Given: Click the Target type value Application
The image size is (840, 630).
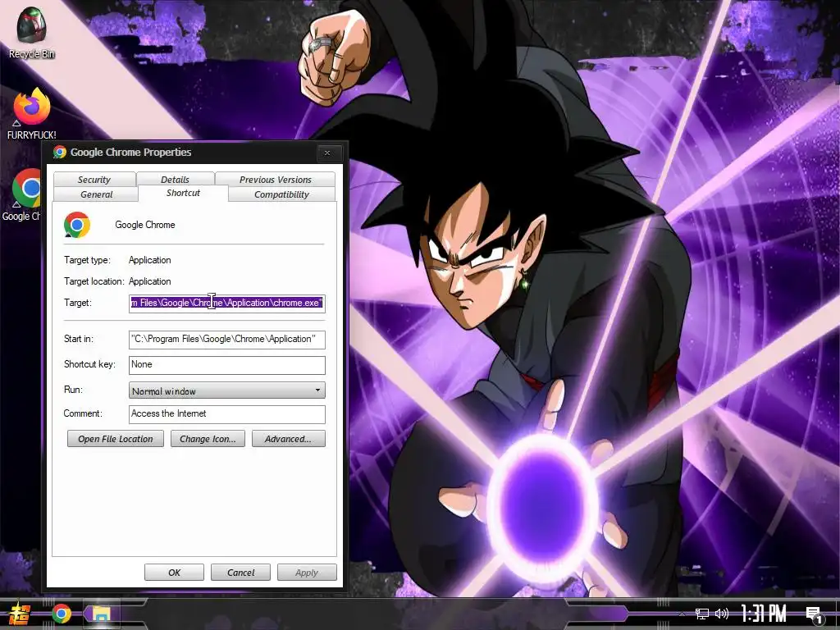Looking at the screenshot, I should click(150, 260).
